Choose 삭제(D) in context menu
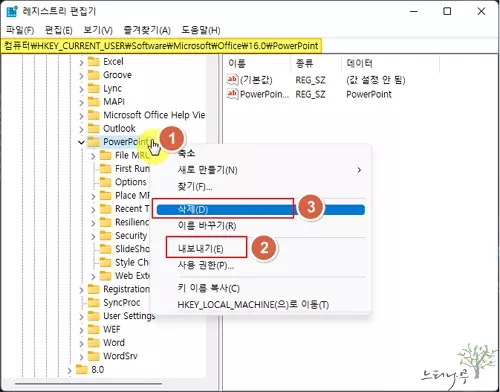Viewport: 500px width, 392px height. 261,209
